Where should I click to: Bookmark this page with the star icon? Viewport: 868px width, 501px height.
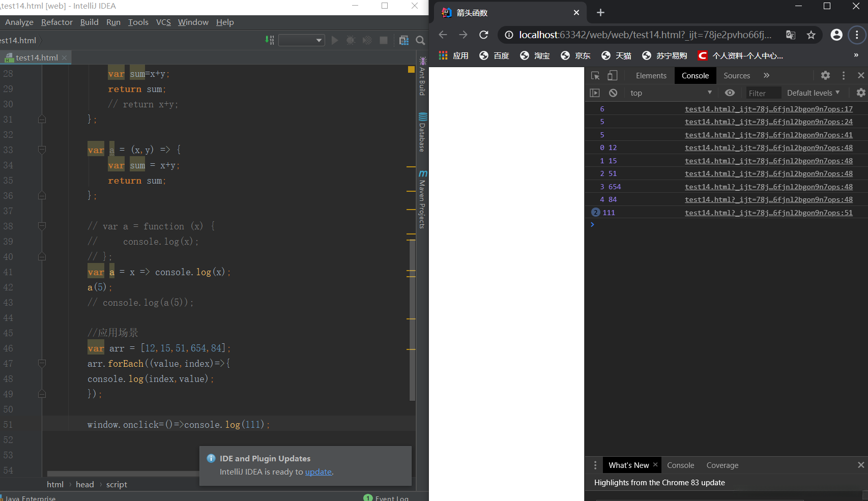pyautogui.click(x=811, y=35)
